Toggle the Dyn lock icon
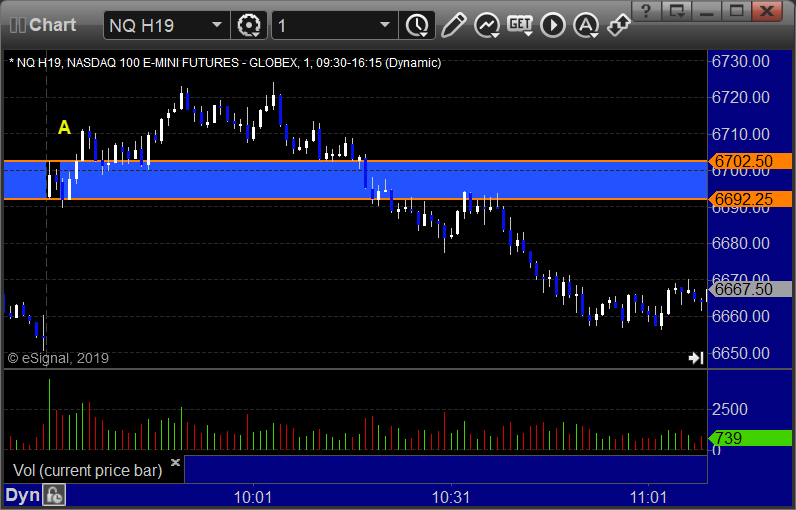 pos(54,495)
